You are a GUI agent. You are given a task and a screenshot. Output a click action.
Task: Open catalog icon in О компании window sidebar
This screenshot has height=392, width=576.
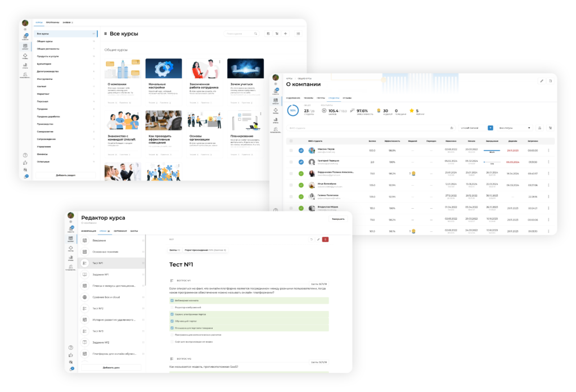[x=276, y=101]
